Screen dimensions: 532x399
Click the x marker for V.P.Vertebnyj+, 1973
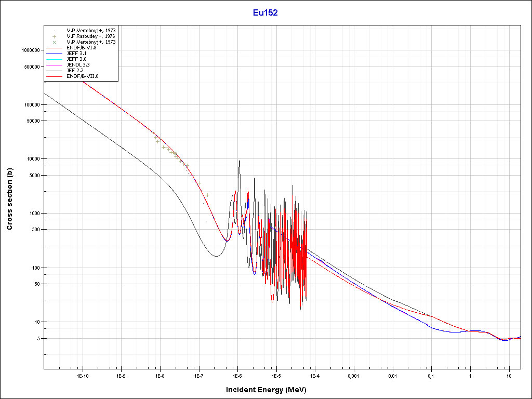[55, 42]
